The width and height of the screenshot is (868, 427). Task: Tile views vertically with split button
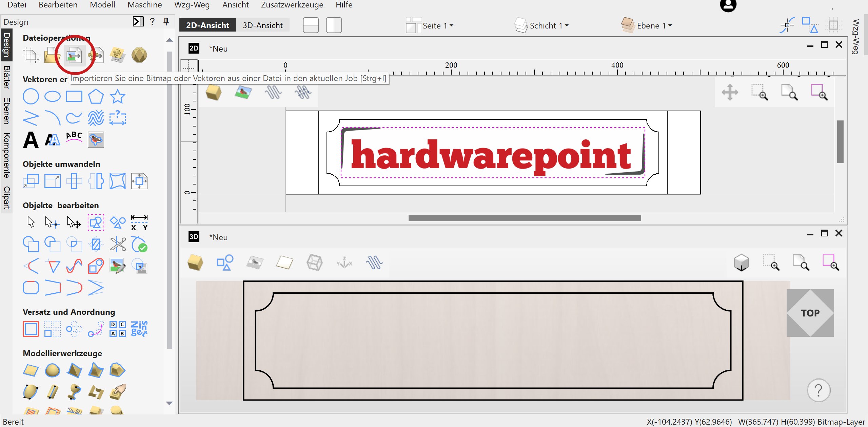point(334,25)
